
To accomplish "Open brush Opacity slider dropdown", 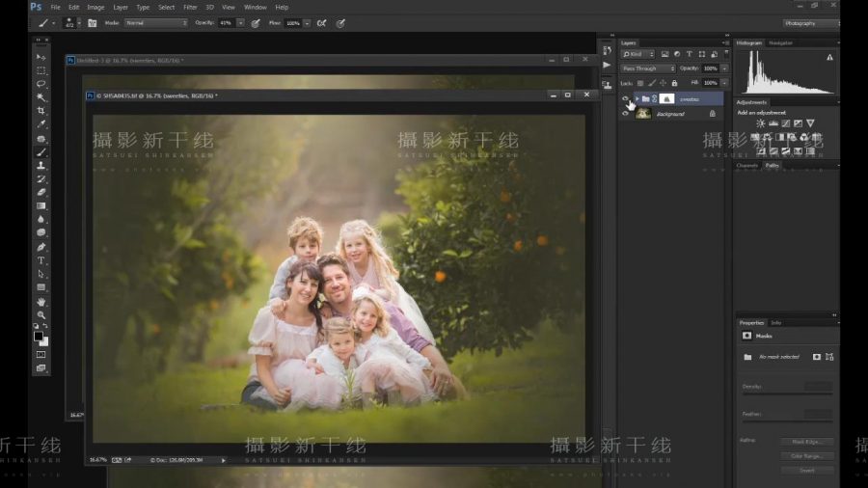I will coord(241,23).
